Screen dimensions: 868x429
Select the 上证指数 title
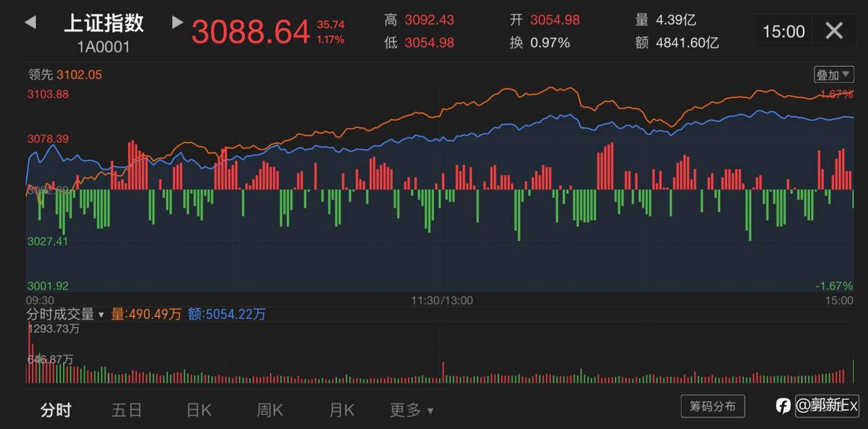click(x=104, y=22)
